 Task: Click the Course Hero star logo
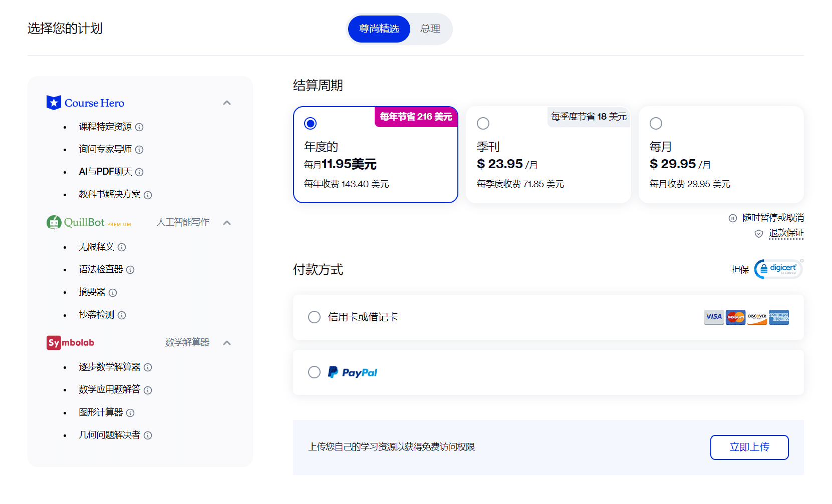coord(54,102)
